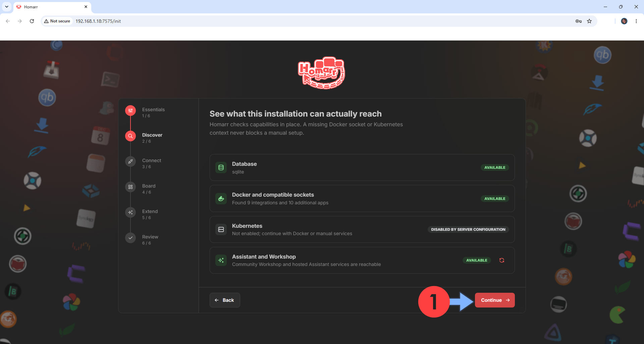Go forward in browser history
This screenshot has height=344, width=644.
(x=20, y=21)
